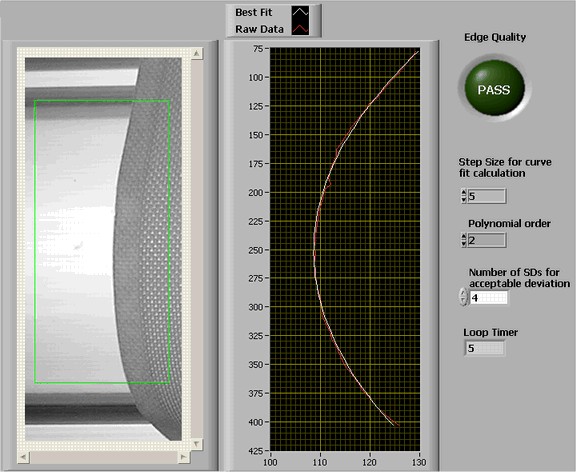576x472 pixels.
Task: Click inside the green ROI rectangle on image
Action: [102, 242]
